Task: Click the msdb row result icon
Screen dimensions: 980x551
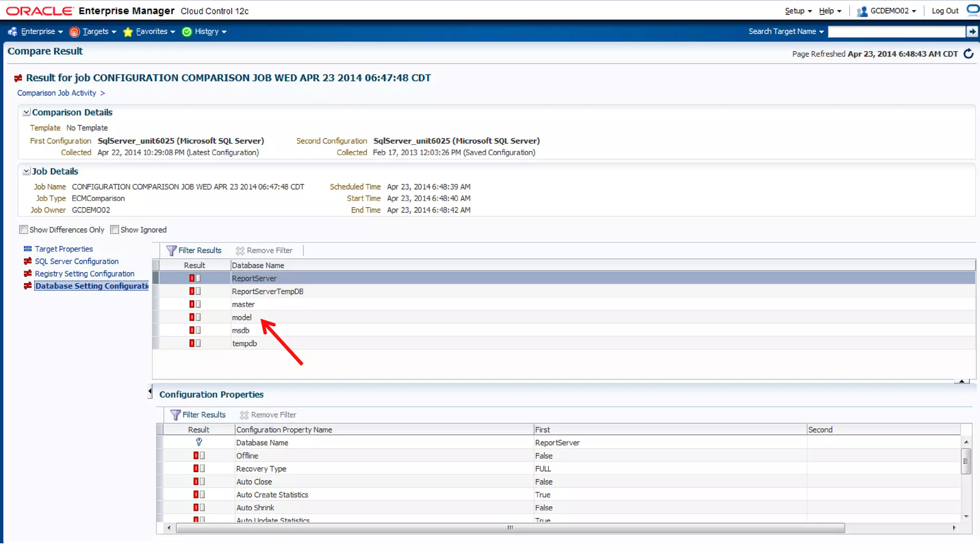Action: click(x=195, y=330)
